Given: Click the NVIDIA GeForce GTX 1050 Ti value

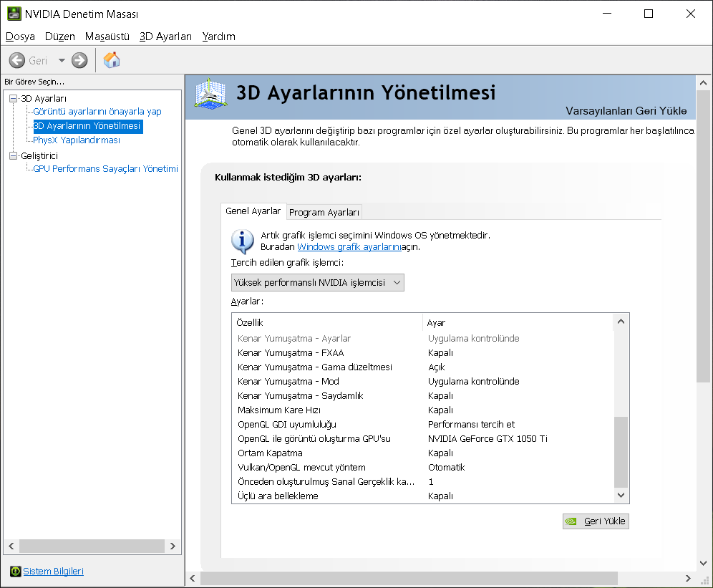Looking at the screenshot, I should click(488, 439).
